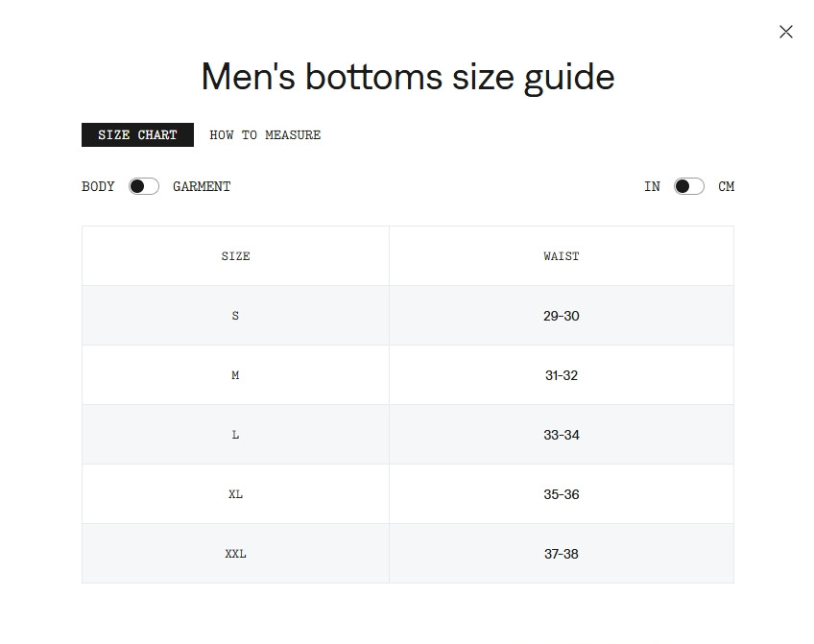Open the Size Chart tab

coord(137,135)
